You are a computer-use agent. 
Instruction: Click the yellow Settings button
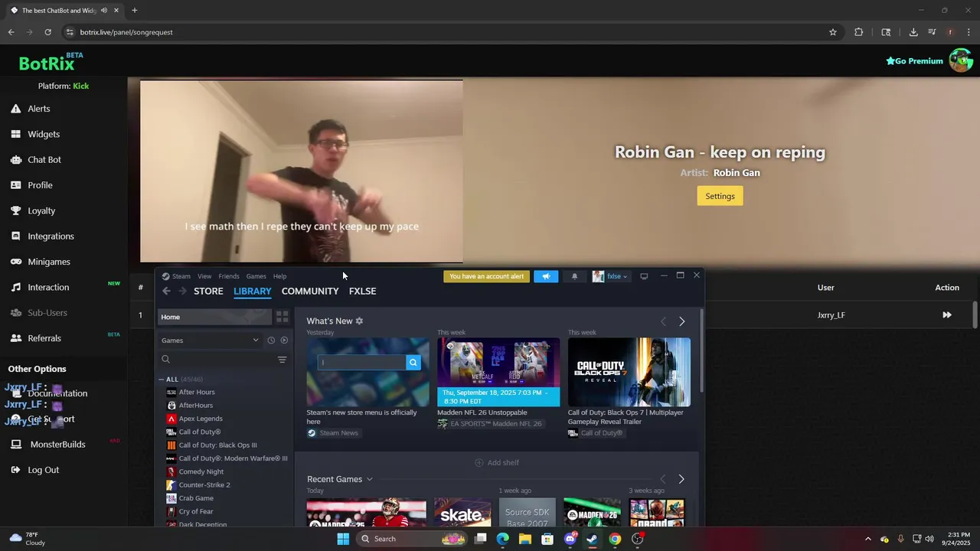(x=720, y=196)
